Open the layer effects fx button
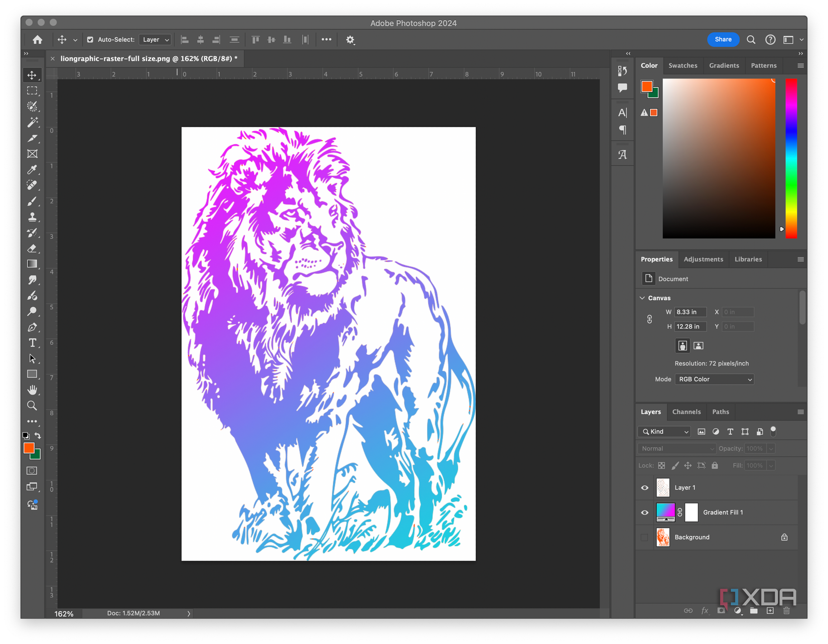 point(705,610)
